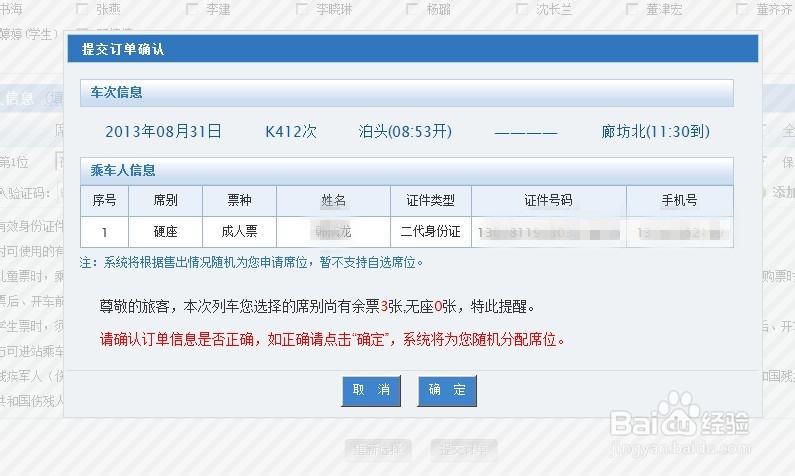795x476 pixels.
Task: Toggle the 李晓琳 passenger checkbox
Action: click(x=302, y=9)
